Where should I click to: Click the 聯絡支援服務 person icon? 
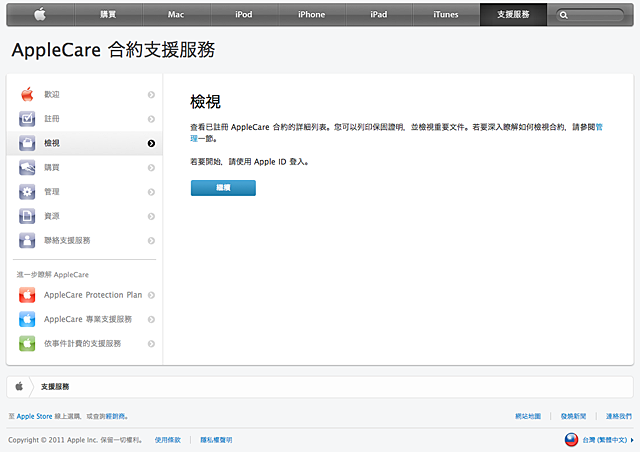pos(27,240)
